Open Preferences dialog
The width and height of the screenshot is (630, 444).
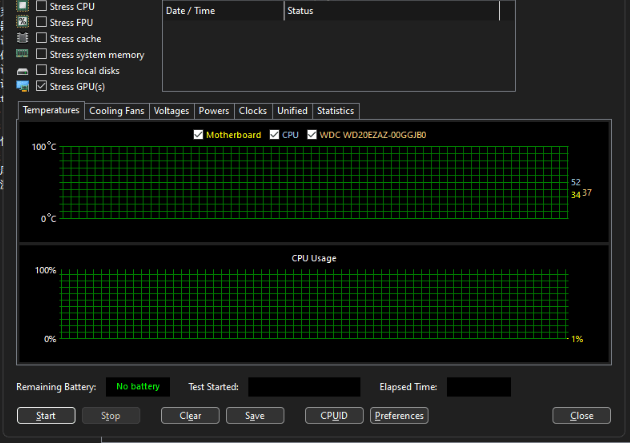(x=399, y=415)
